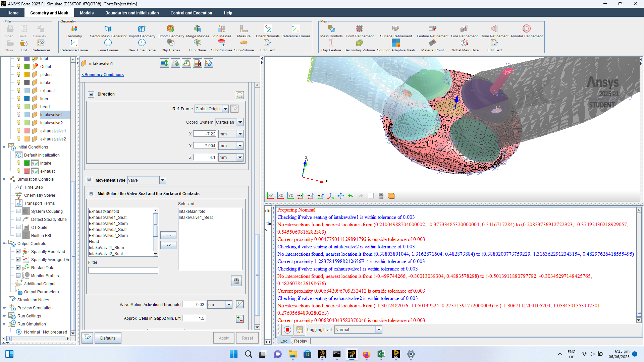Collapse the MultiSelect Valve Seat section
This screenshot has width=644, height=362.
click(91, 194)
